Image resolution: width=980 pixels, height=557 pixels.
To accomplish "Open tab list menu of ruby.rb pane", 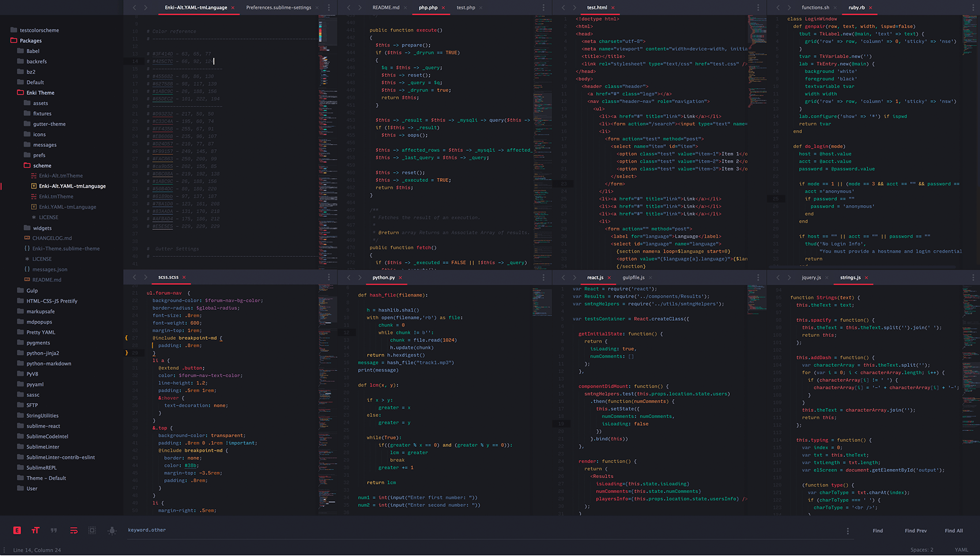I will (x=972, y=7).
